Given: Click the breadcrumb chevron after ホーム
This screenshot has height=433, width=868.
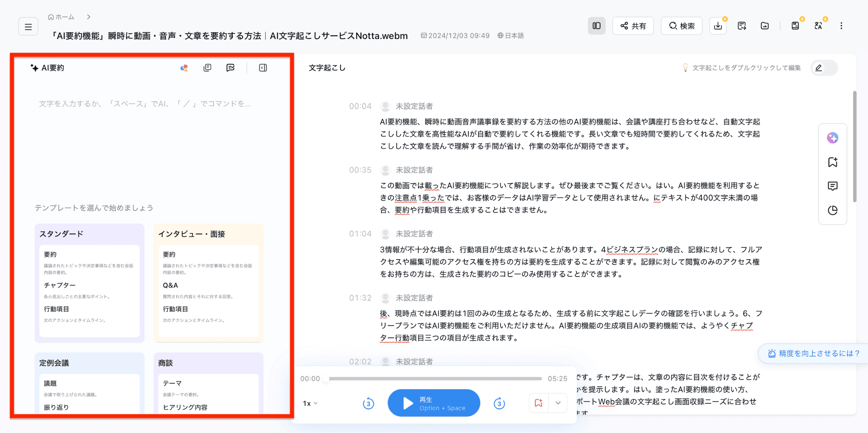Looking at the screenshot, I should pos(88,17).
